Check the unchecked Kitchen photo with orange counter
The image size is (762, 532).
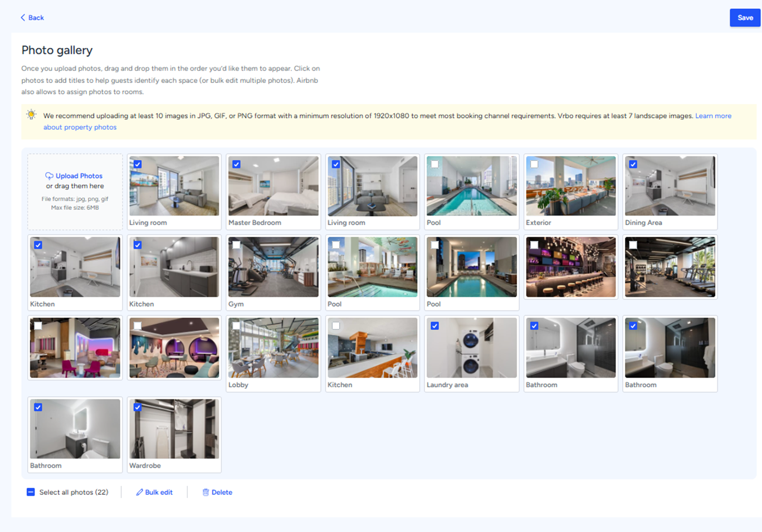pyautogui.click(x=336, y=326)
